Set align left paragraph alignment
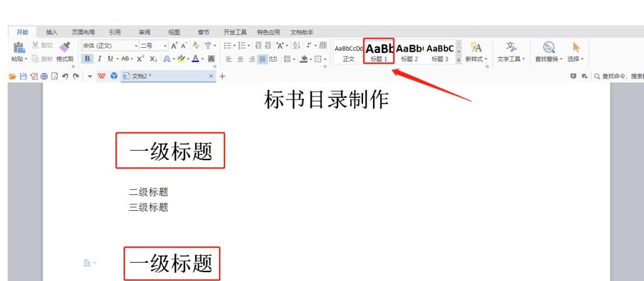This screenshot has height=281, width=644. coord(229,59)
